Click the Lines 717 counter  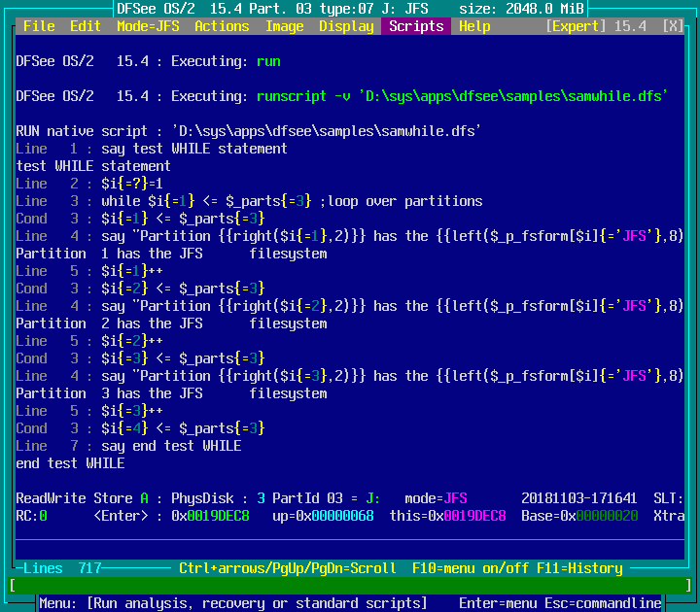click(x=62, y=568)
